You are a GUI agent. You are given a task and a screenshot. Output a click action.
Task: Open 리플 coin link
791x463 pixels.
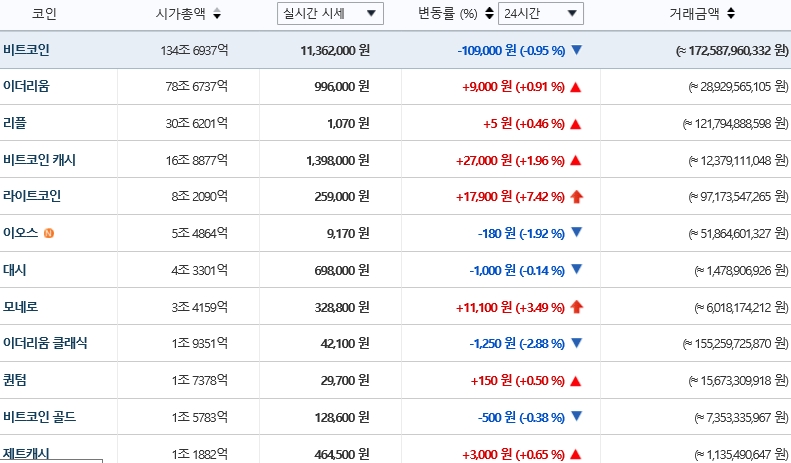pyautogui.click(x=15, y=123)
